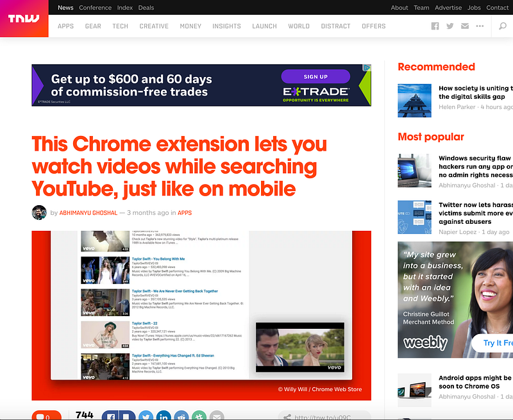Open the TECH category

pyautogui.click(x=120, y=26)
